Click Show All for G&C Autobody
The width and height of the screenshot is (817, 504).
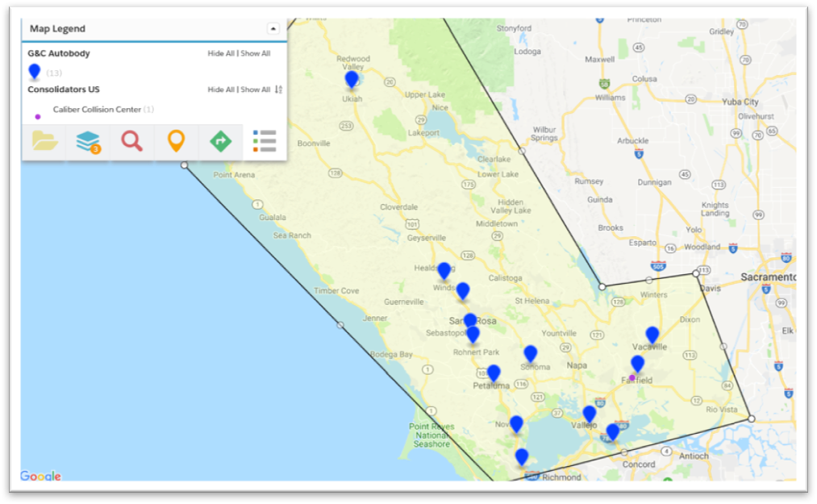256,53
